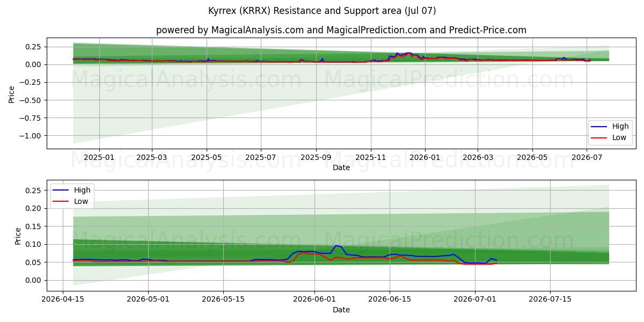Click the '−0.25' y-axis tick in upper chart
The height and width of the screenshot is (322, 644).
pyautogui.click(x=32, y=83)
